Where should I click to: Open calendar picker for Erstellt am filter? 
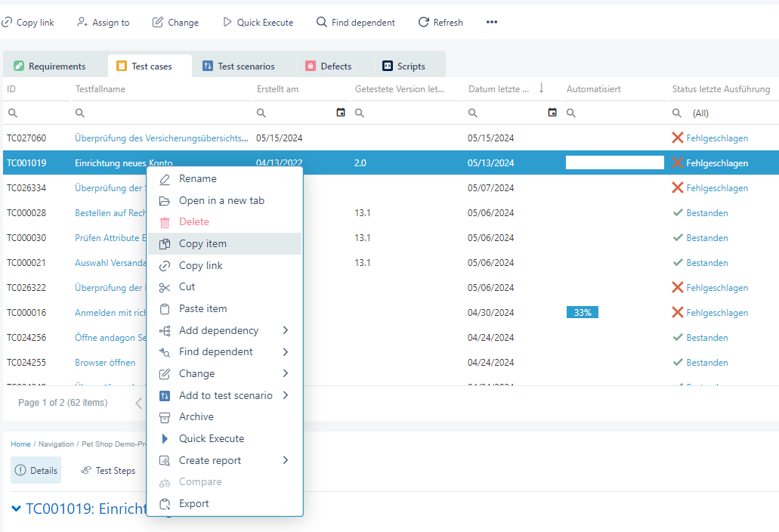(341, 113)
